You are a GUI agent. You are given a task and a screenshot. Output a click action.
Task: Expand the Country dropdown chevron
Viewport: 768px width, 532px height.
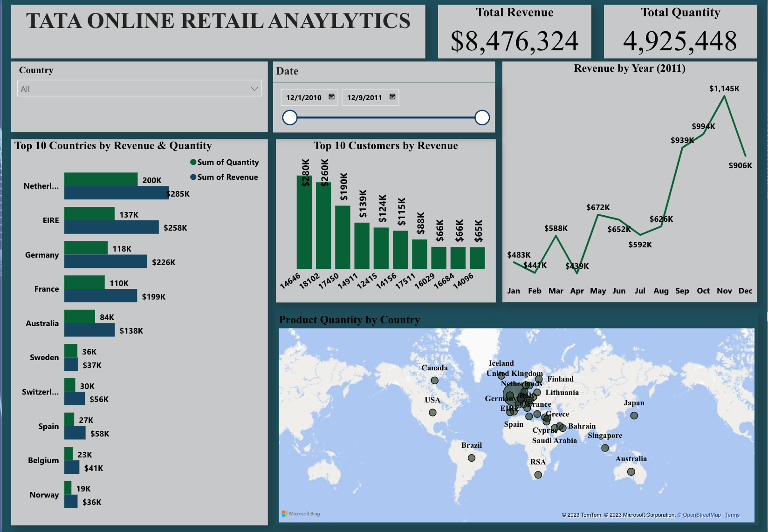[x=254, y=89]
